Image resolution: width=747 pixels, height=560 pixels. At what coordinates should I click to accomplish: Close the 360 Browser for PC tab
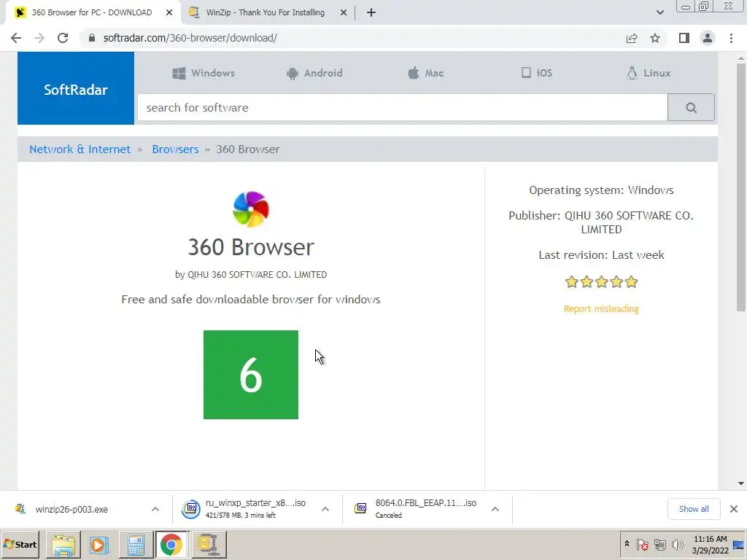coord(169,13)
